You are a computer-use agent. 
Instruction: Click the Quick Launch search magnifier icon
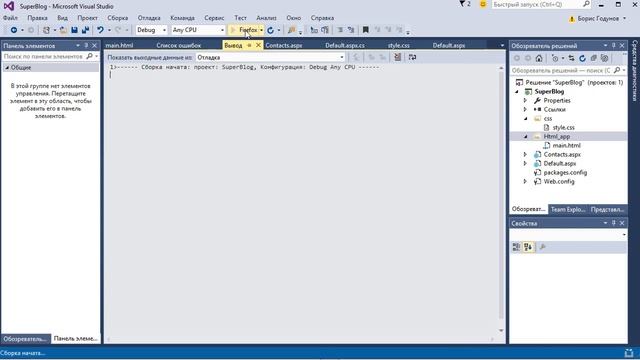(586, 4)
